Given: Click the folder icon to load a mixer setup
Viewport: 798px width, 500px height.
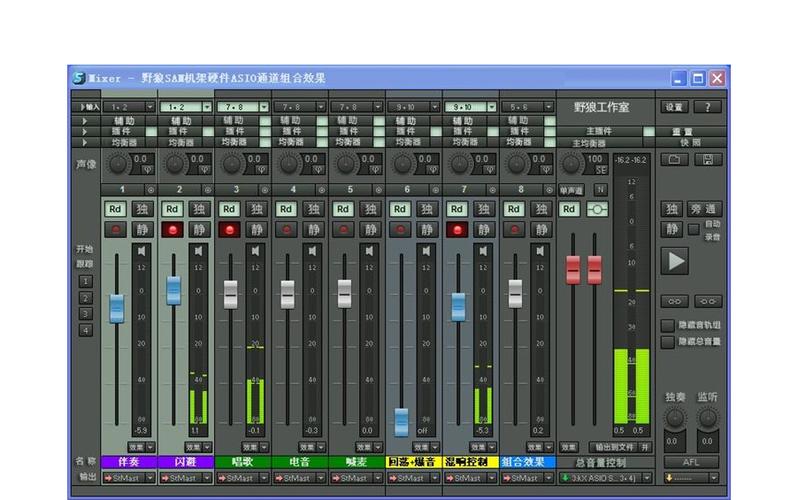Looking at the screenshot, I should (x=674, y=160).
